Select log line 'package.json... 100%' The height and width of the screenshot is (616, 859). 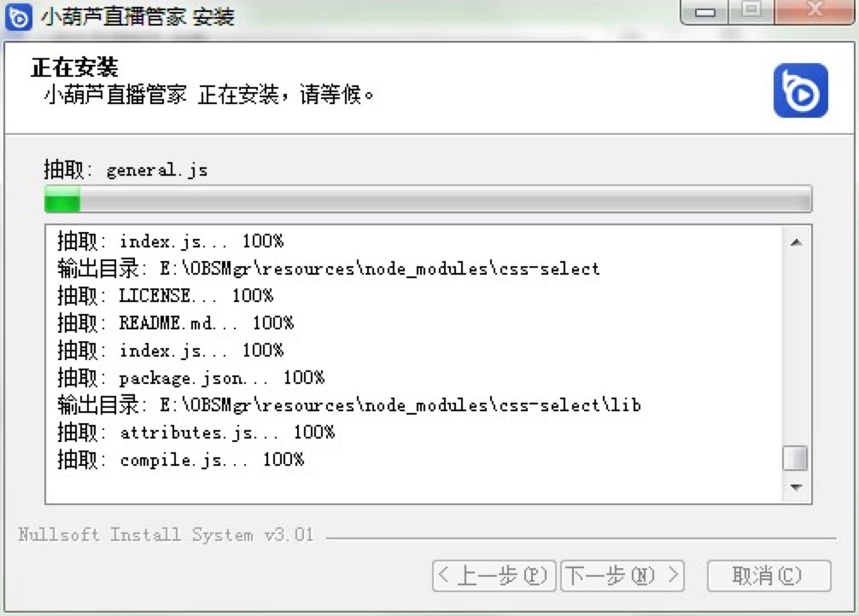click(x=190, y=378)
